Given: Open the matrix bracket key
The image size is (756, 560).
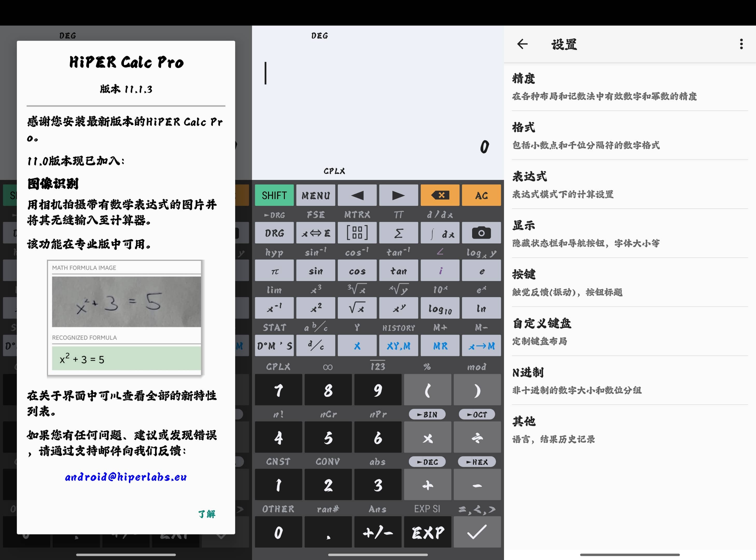Looking at the screenshot, I should (357, 233).
